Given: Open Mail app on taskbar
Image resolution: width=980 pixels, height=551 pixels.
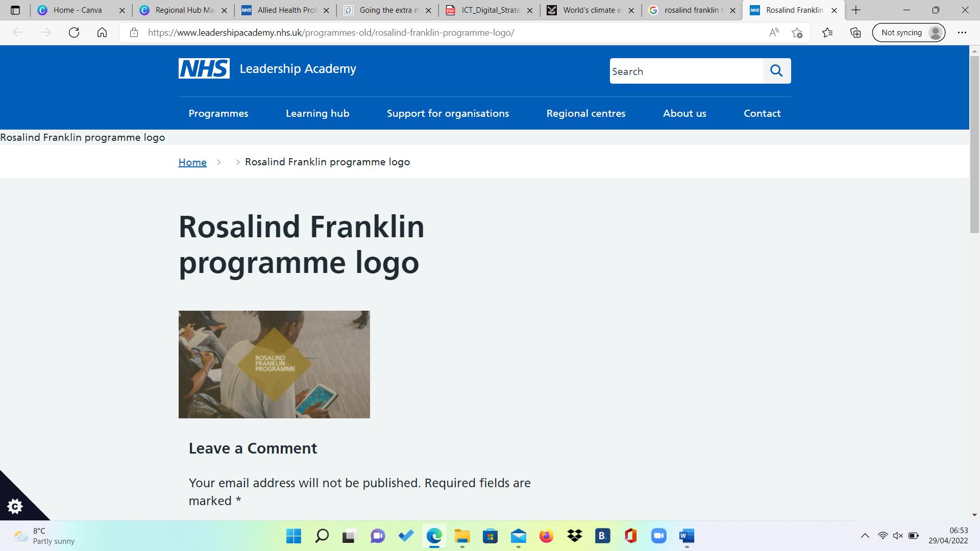Looking at the screenshot, I should point(519,536).
